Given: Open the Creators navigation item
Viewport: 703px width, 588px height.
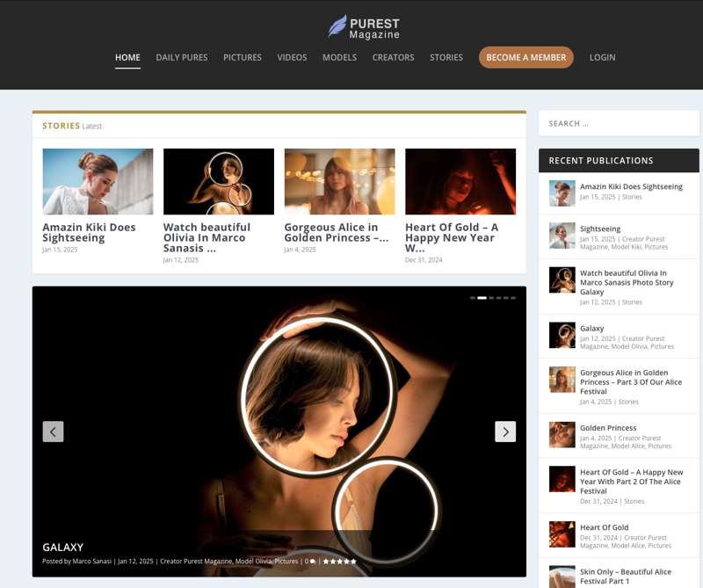Looking at the screenshot, I should tap(393, 57).
